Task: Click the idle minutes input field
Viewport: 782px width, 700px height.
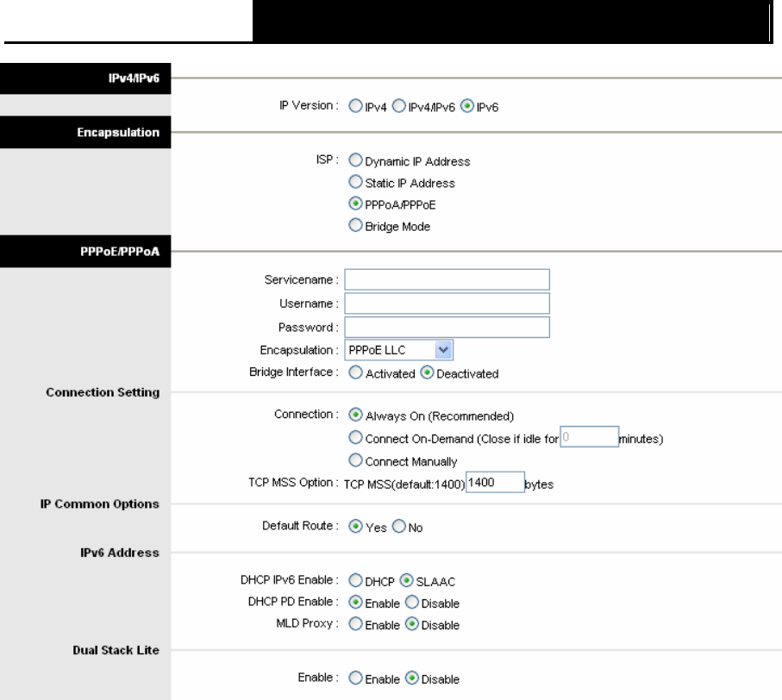Action: click(x=590, y=437)
